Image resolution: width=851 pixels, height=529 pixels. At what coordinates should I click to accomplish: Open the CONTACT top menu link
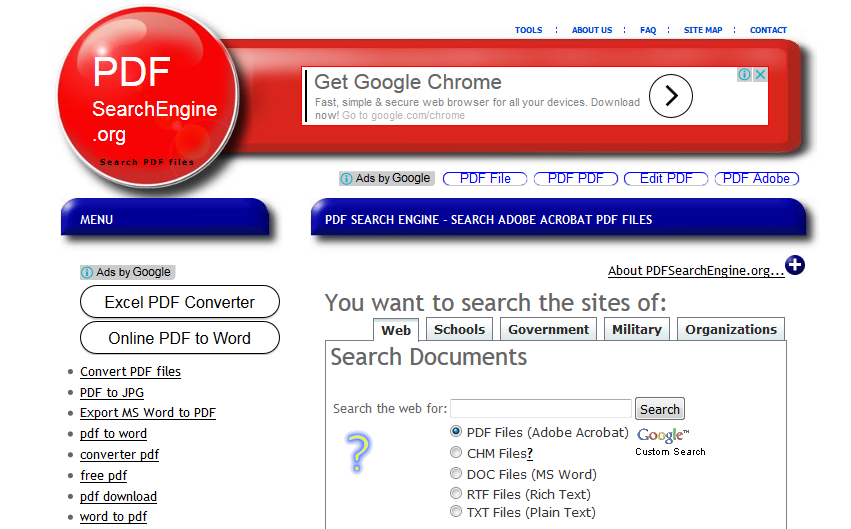[x=768, y=30]
